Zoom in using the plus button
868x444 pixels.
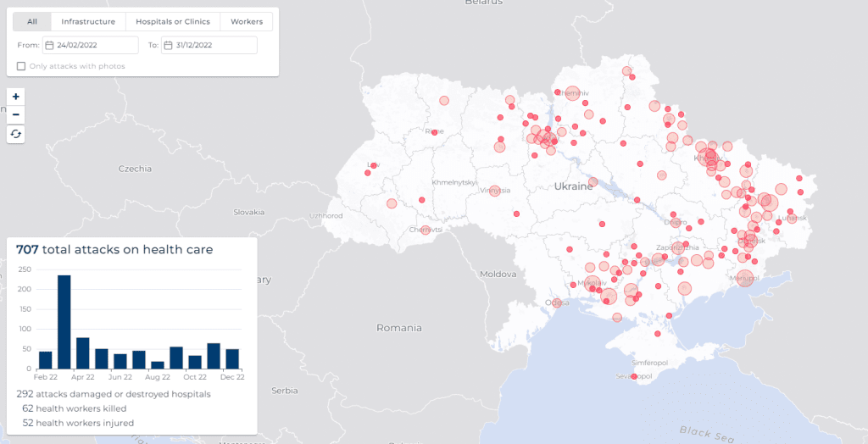coord(16,97)
